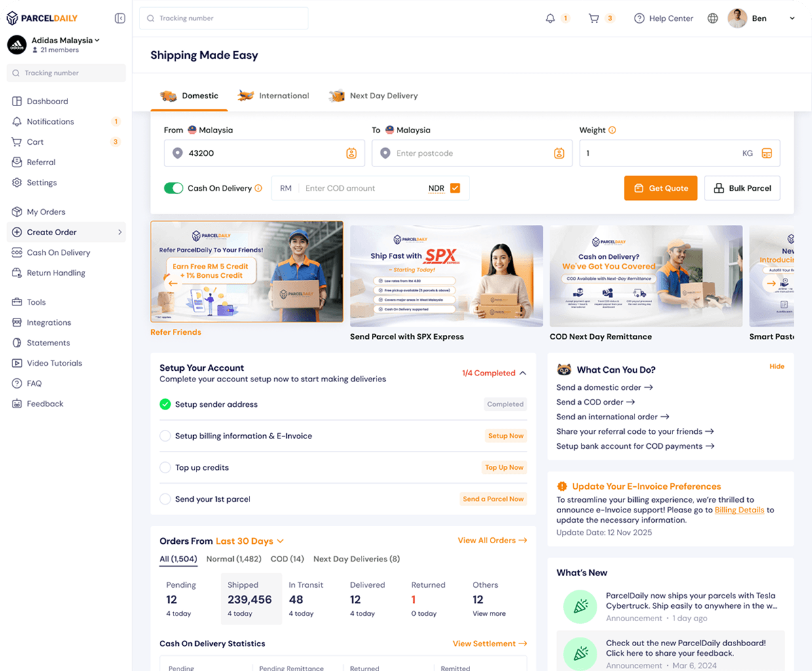Screen dimensions: 812x671
Task: Turn off the Cash On Delivery switch
Action: [174, 188]
